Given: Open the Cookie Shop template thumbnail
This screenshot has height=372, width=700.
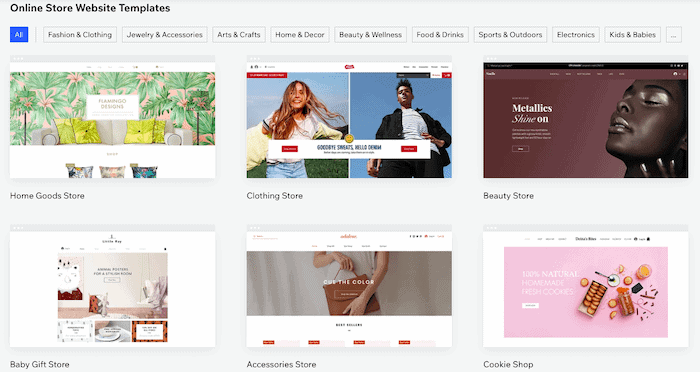Looking at the screenshot, I should pyautogui.click(x=586, y=286).
